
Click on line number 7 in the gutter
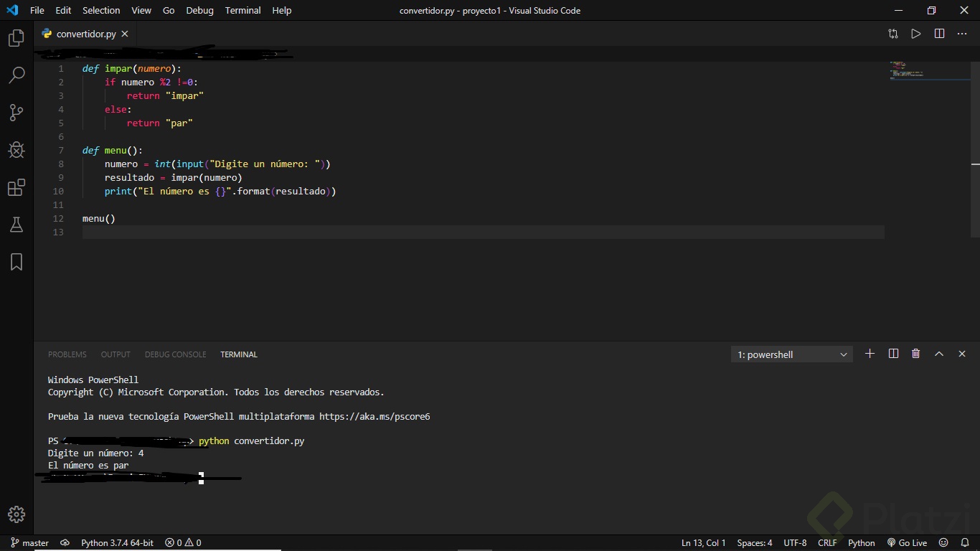tap(61, 151)
